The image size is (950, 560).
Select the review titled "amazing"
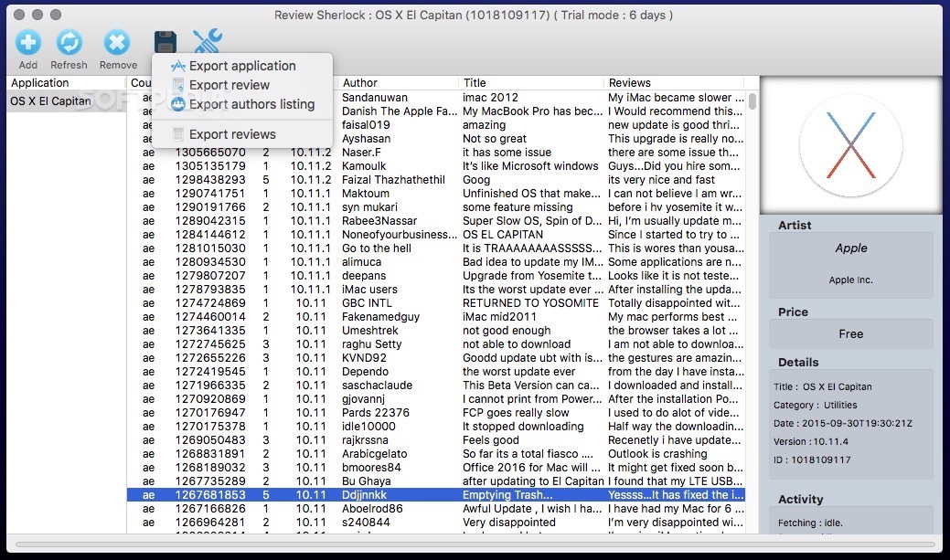click(484, 125)
